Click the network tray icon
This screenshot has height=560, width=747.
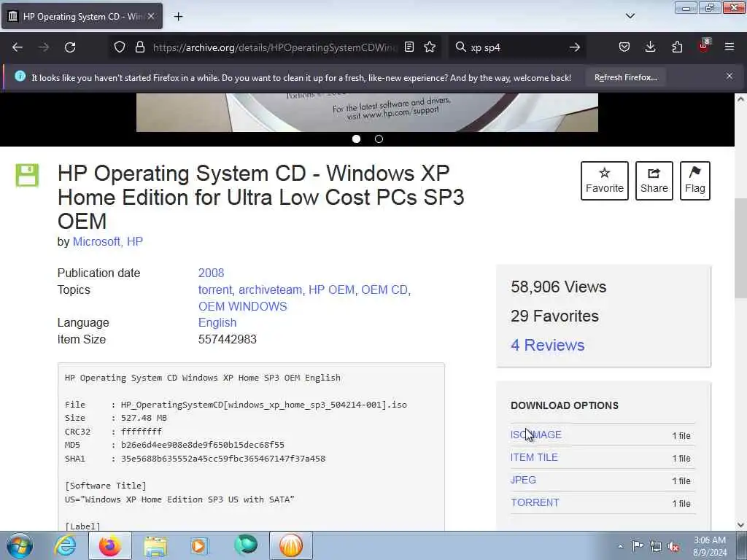click(656, 546)
